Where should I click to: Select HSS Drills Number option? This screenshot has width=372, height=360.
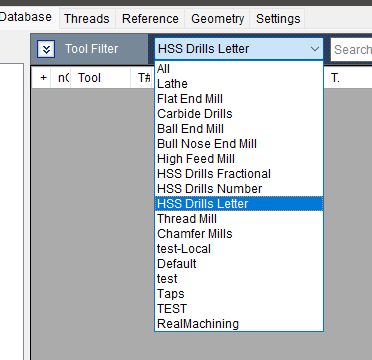239,189
